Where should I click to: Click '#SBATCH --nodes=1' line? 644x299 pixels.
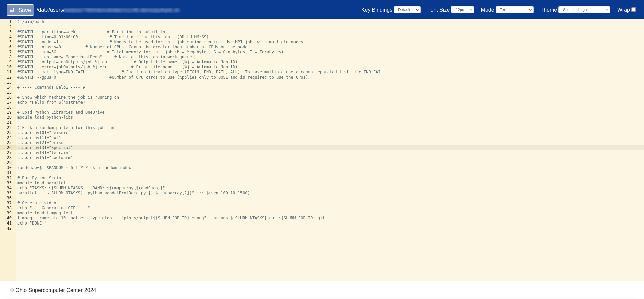(x=38, y=42)
